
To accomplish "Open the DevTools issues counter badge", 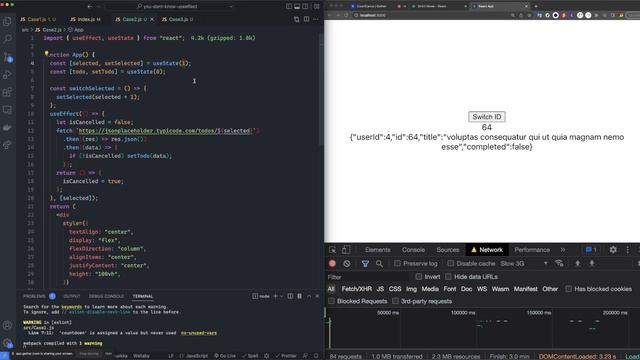I will click(x=591, y=250).
